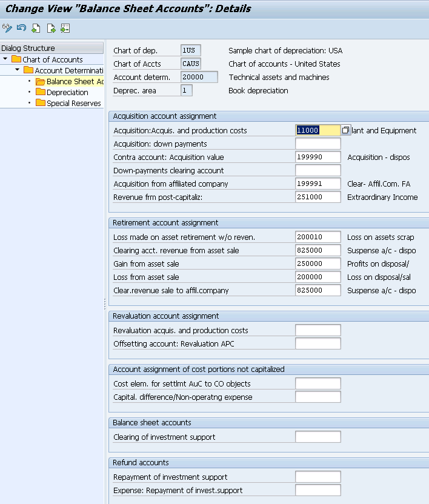Viewport: 429px width, 504px height.
Task: Toggle Display/Change mode with glasses-pencil icon
Action: click(x=7, y=28)
